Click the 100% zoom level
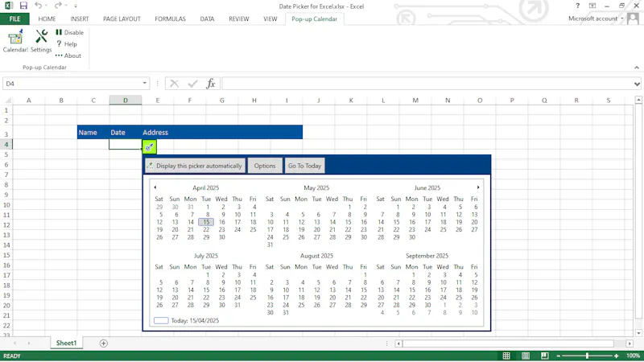The height and width of the screenshot is (362, 644). [x=633, y=356]
